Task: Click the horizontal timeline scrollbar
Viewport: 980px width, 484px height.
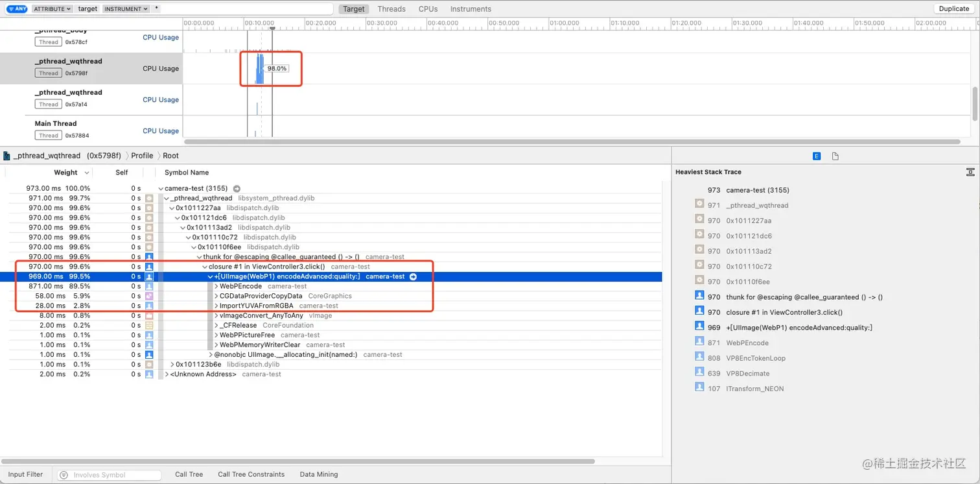Action: tap(572, 141)
